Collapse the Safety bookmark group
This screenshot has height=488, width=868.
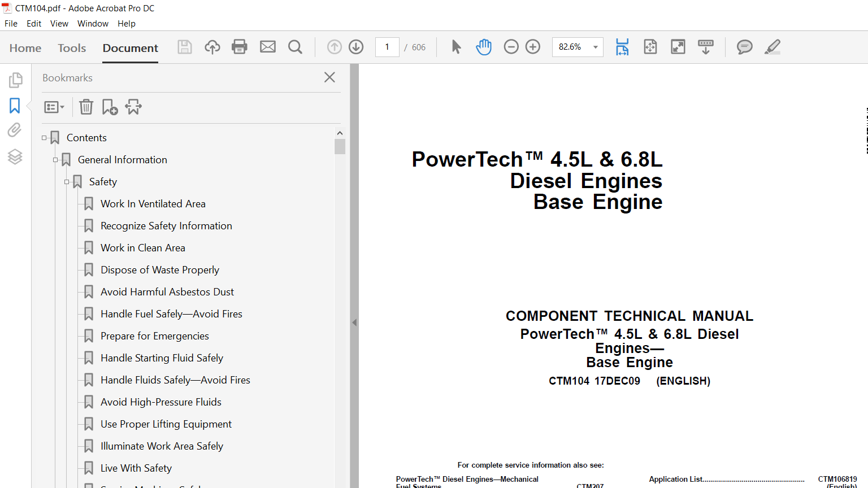coord(67,182)
